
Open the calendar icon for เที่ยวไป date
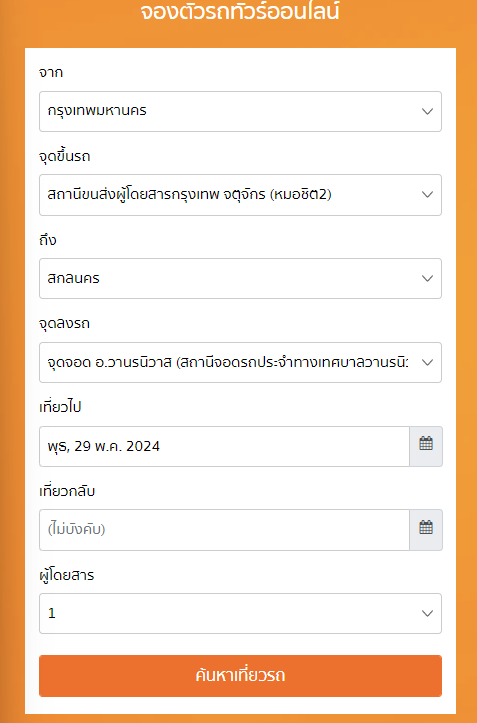click(x=426, y=446)
